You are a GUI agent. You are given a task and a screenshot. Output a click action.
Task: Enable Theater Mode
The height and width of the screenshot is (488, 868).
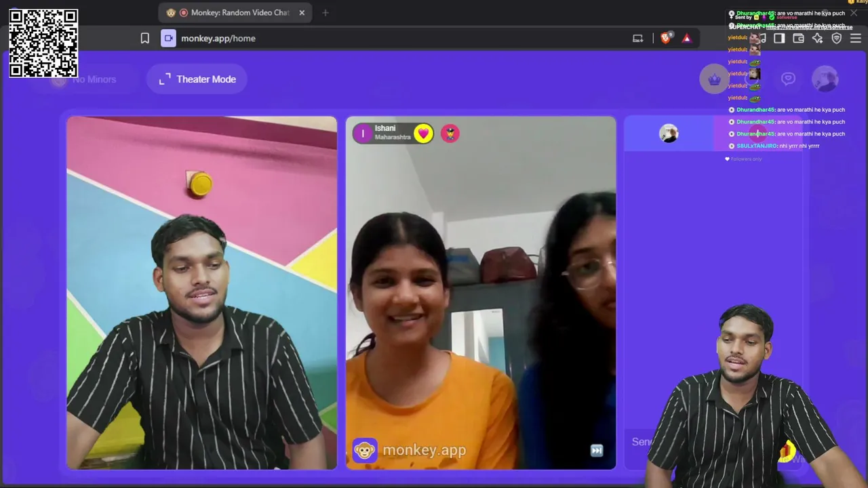coord(197,79)
